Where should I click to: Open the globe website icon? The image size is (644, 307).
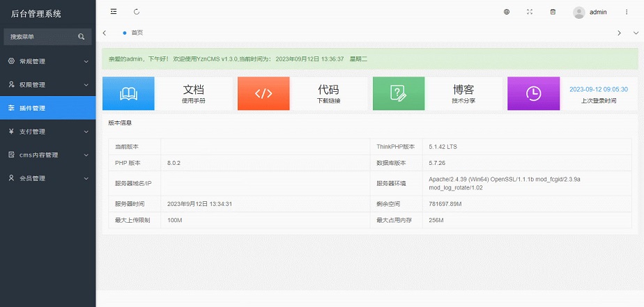(x=507, y=12)
